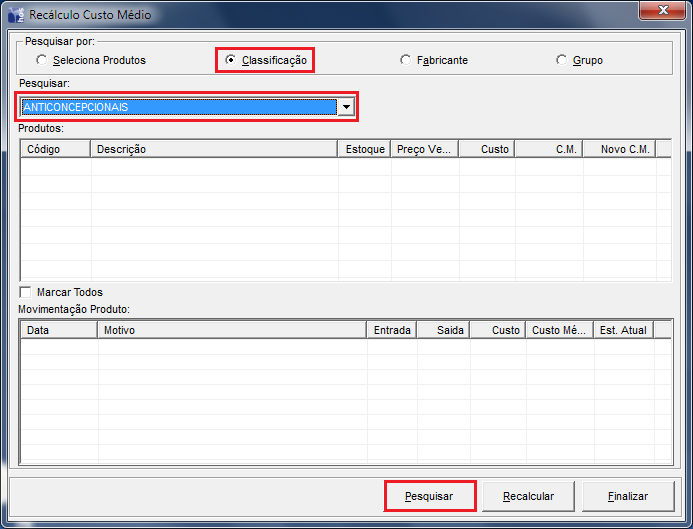Click the Recálculo Custo Médio title bar icon

(16, 15)
